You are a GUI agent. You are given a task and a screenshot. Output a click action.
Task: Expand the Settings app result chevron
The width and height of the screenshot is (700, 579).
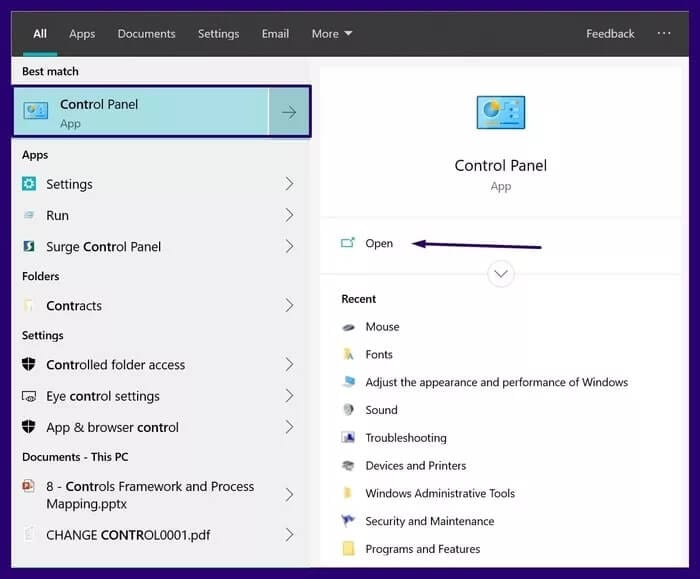pos(289,183)
